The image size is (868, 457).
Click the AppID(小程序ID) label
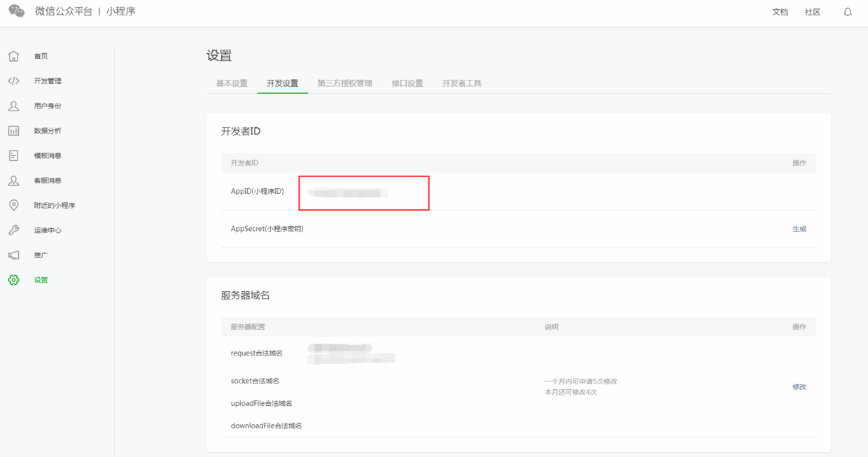coord(258,191)
